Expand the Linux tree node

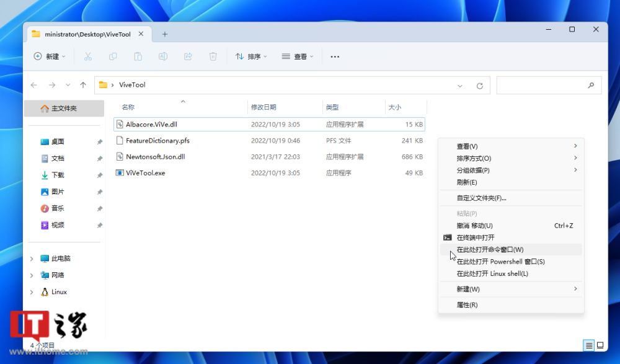click(32, 292)
